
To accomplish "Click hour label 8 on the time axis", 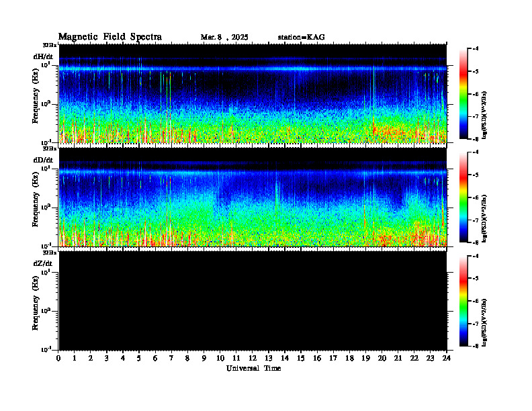I will [187, 359].
